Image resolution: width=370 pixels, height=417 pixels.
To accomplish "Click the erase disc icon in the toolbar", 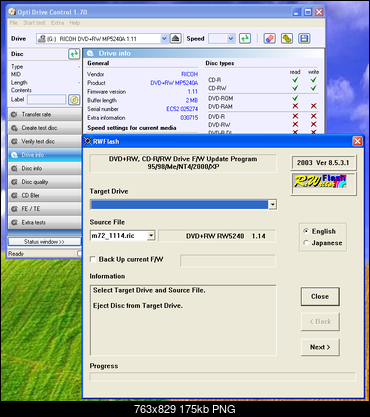I will click(x=269, y=38).
